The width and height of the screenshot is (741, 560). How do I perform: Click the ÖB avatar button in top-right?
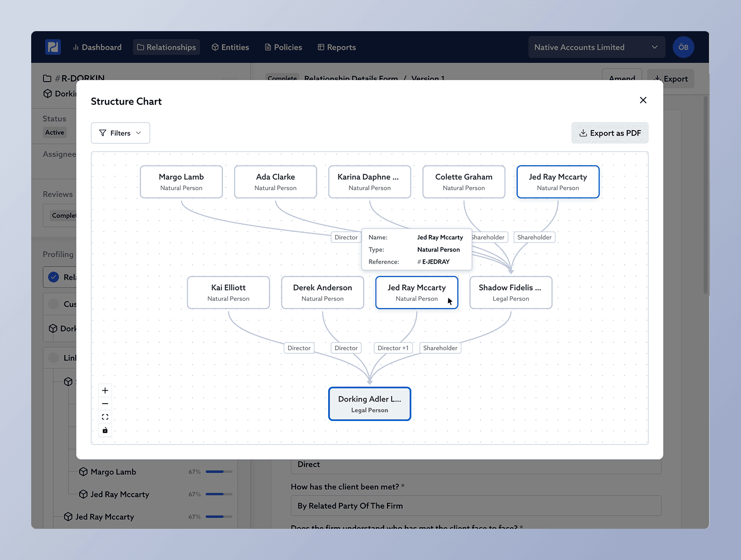click(x=683, y=47)
